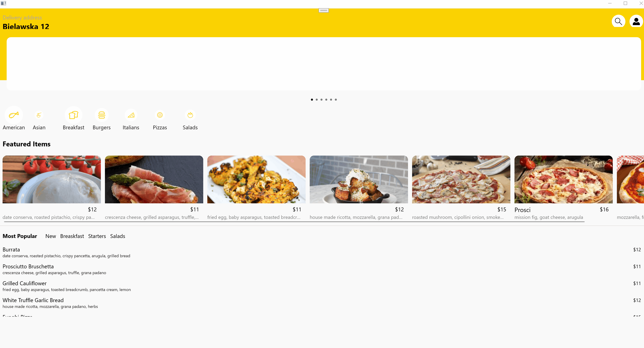The image size is (644, 348).
Task: Open the burrata mozzarella featured photo
Action: click(52, 179)
